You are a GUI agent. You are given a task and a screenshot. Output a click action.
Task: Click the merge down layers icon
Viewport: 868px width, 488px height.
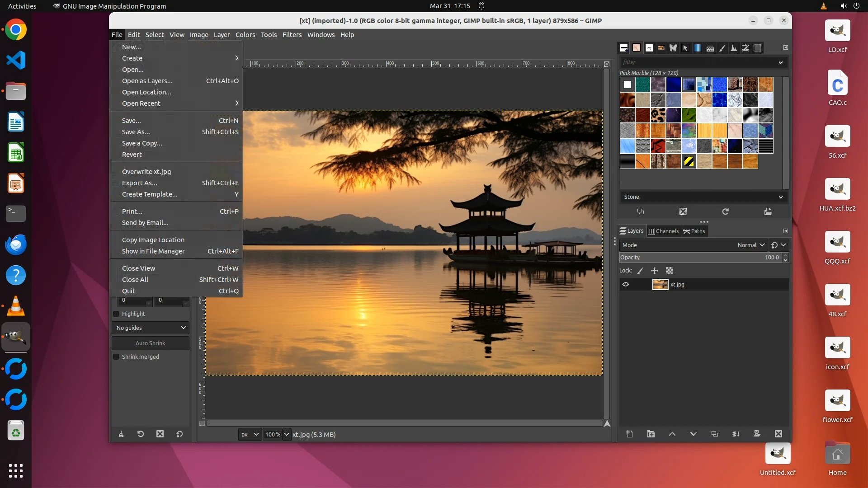[736, 434]
